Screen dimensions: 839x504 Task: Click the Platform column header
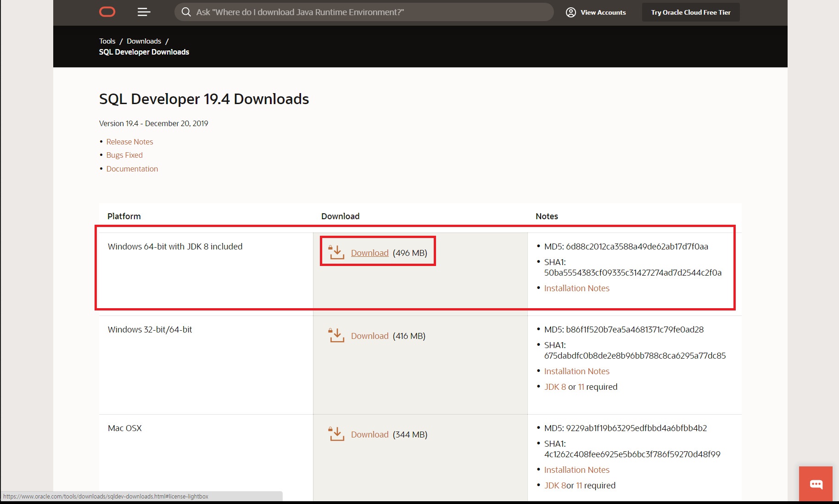[x=124, y=216]
